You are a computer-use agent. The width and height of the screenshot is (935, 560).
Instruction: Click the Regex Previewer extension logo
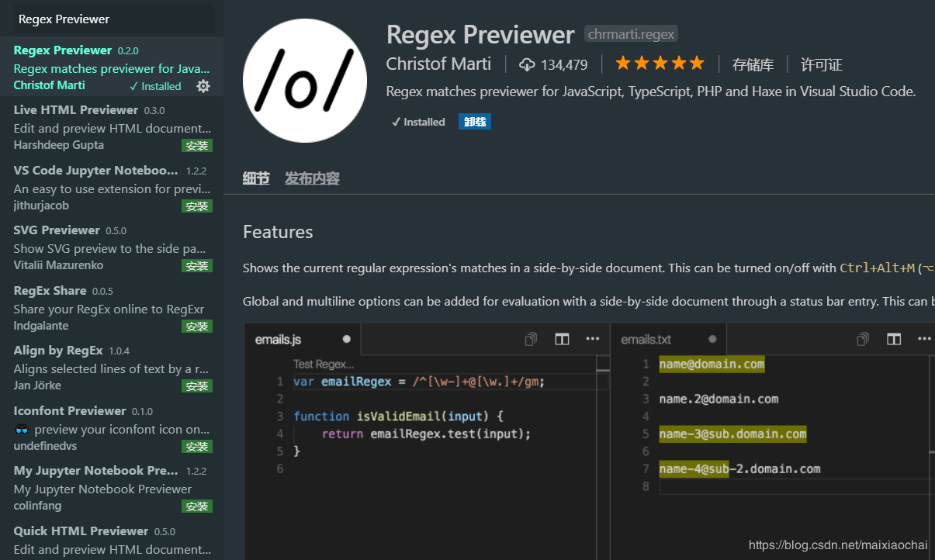click(304, 81)
